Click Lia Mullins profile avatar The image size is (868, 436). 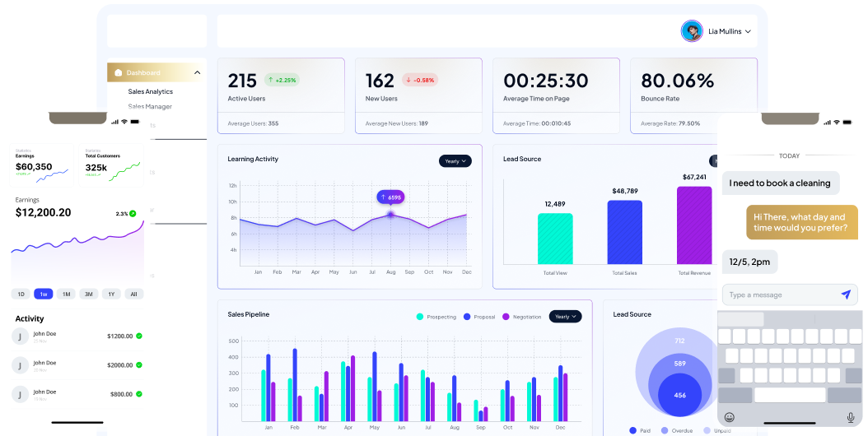[x=692, y=31]
